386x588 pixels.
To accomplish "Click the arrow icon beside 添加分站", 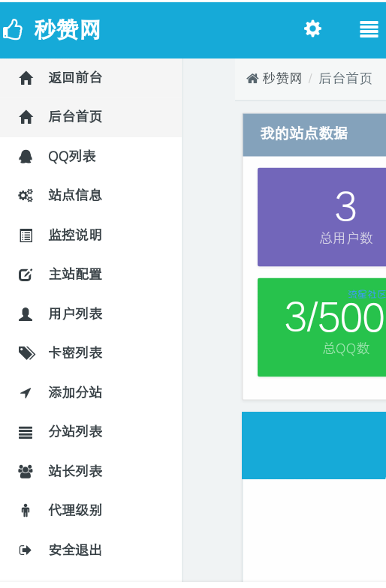I will pos(26,393).
